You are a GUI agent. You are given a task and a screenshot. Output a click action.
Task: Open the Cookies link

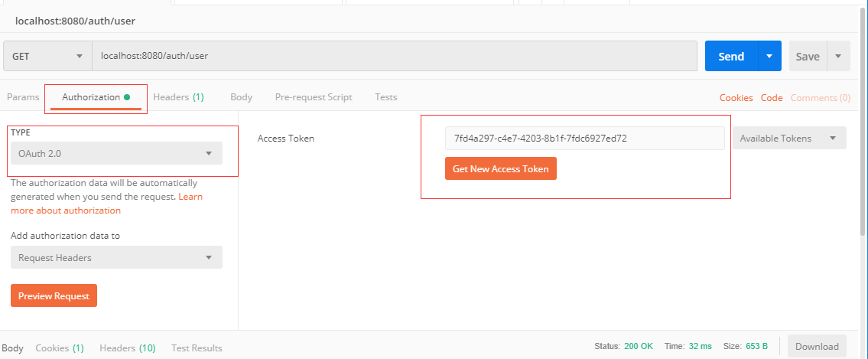(736, 97)
